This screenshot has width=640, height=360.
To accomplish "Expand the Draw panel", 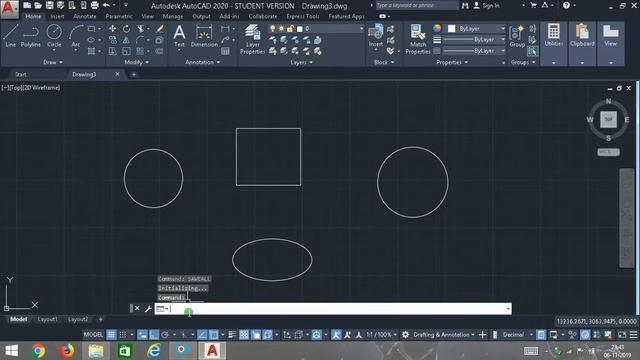I will [x=53, y=62].
